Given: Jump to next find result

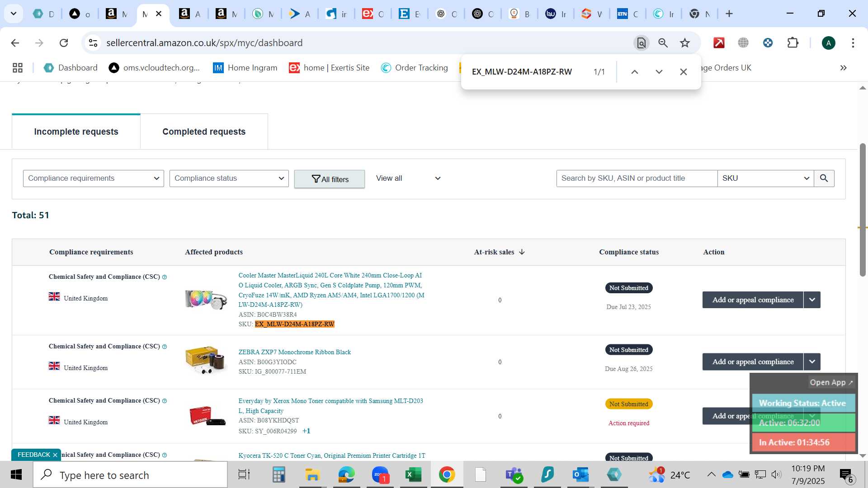Looking at the screenshot, I should [x=659, y=72].
